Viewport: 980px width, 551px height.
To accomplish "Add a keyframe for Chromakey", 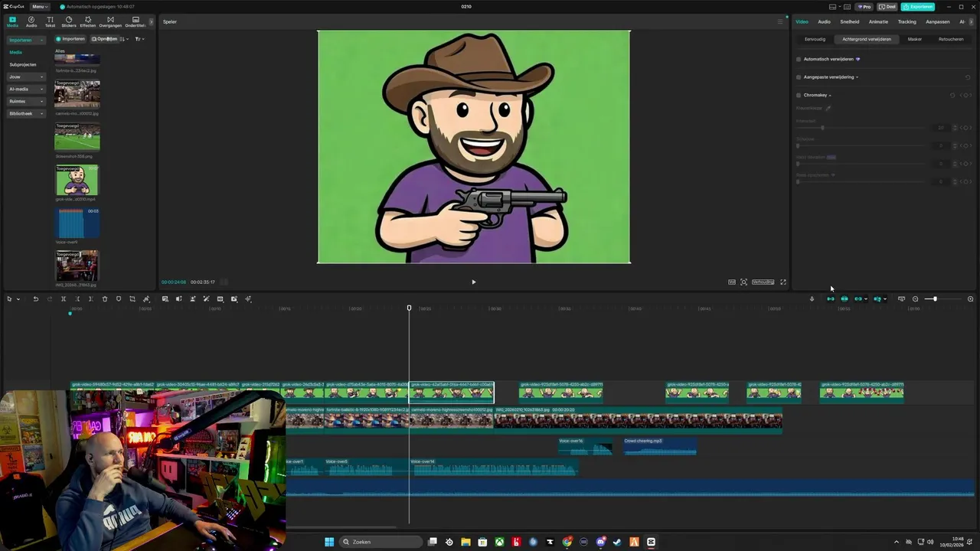I will 967,95.
